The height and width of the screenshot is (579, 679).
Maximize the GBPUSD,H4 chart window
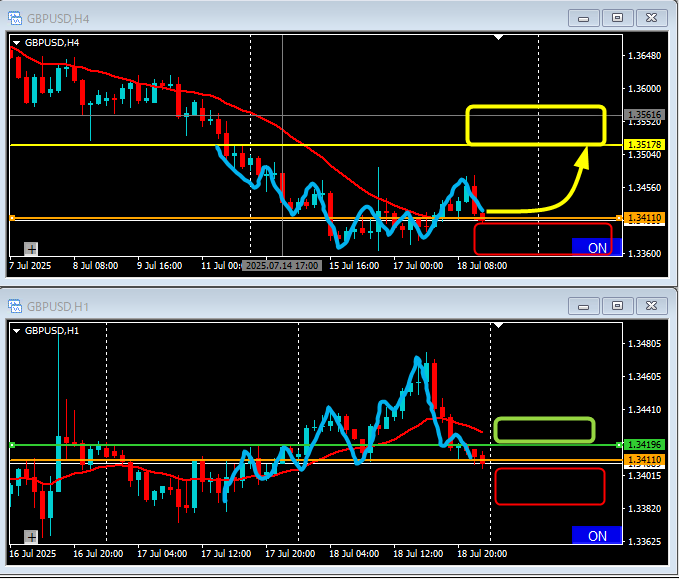tap(617, 18)
